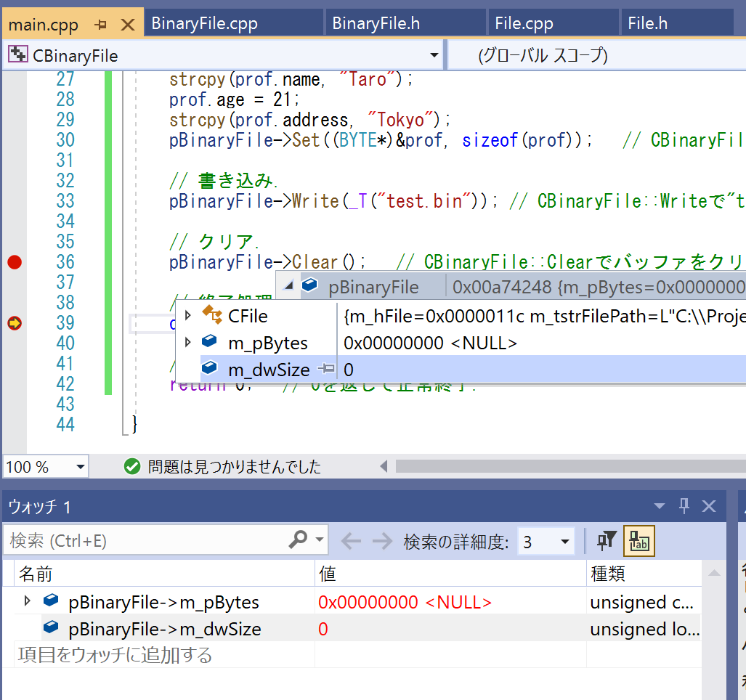Close the main.cpp tab
This screenshot has height=700, width=746.
coord(128,24)
